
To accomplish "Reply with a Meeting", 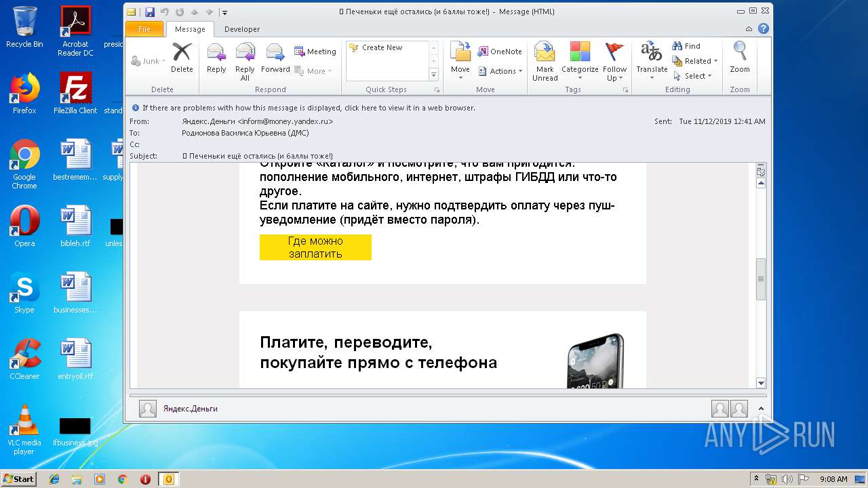I will point(315,52).
